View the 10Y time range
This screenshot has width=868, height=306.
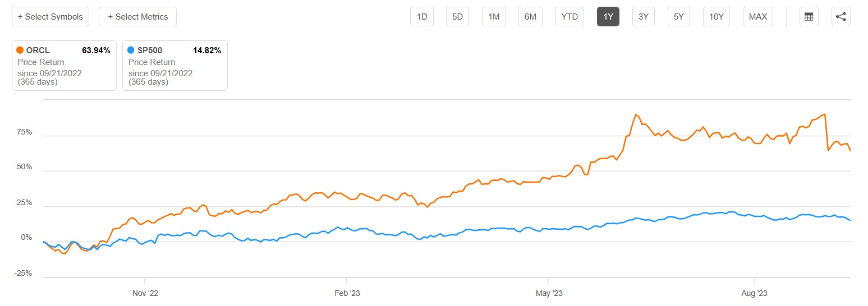click(x=717, y=17)
